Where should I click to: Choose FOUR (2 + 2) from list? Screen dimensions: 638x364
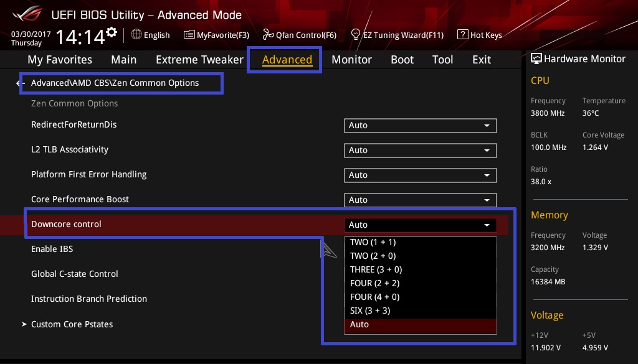point(374,283)
